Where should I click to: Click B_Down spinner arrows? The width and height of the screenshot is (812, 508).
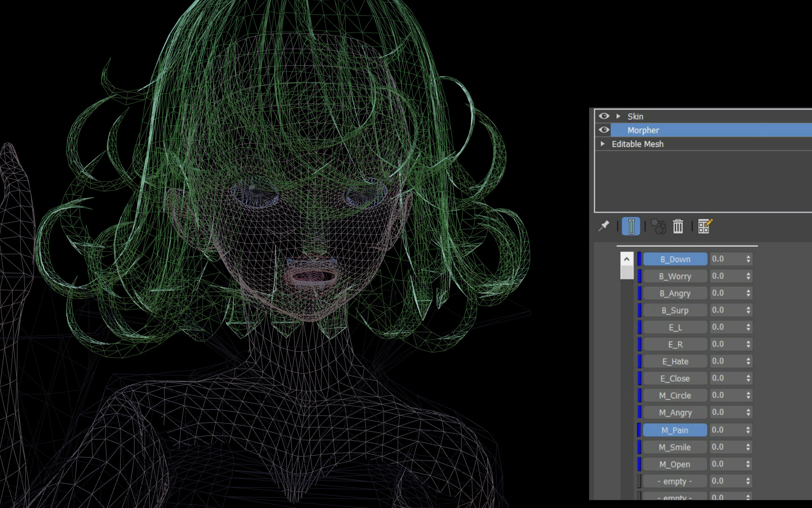coord(748,259)
